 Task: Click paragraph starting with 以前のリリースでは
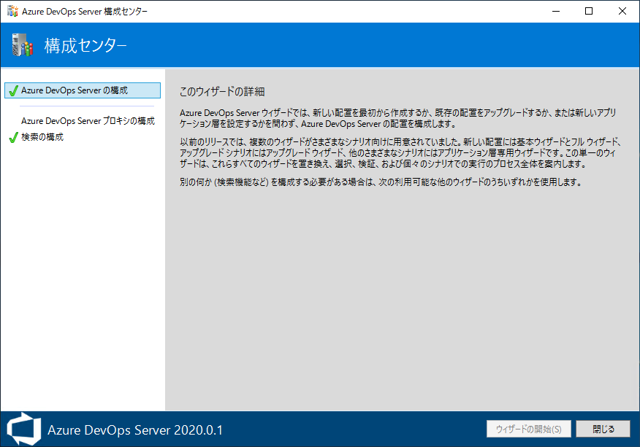pyautogui.click(x=400, y=153)
